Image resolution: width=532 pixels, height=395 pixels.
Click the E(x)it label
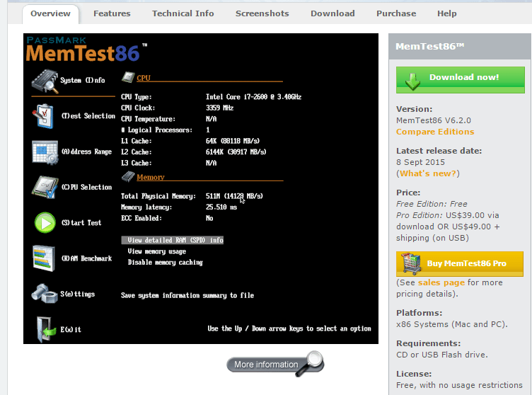[x=71, y=329]
